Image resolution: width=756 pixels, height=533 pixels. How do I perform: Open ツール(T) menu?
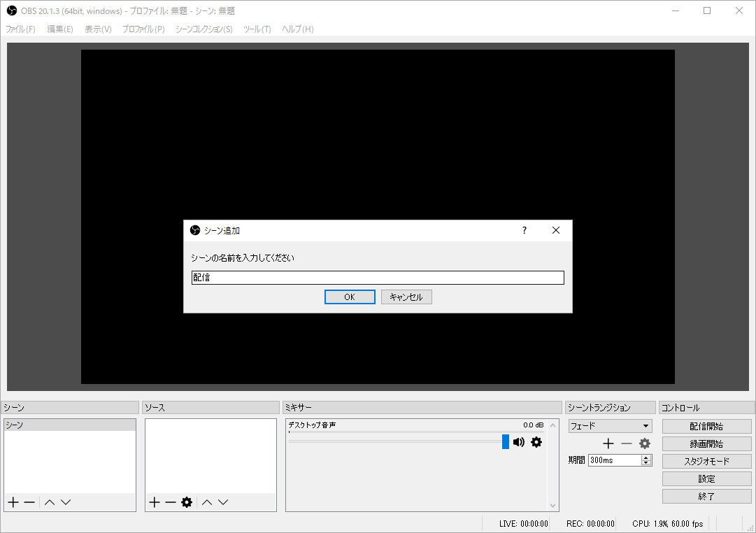coord(257,29)
